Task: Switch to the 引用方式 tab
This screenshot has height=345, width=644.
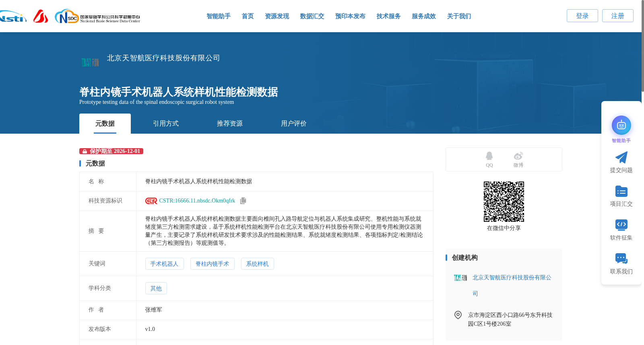Action: 166,124
